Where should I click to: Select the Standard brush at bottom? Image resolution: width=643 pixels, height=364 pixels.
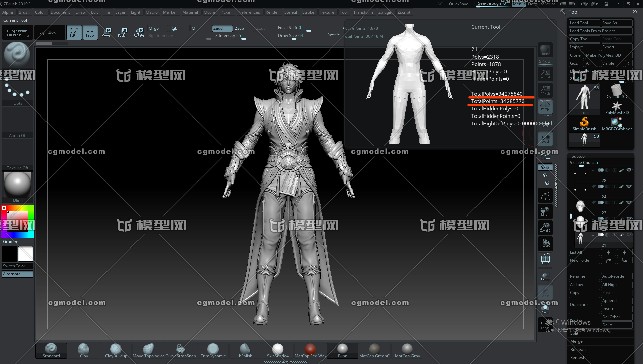click(x=51, y=351)
